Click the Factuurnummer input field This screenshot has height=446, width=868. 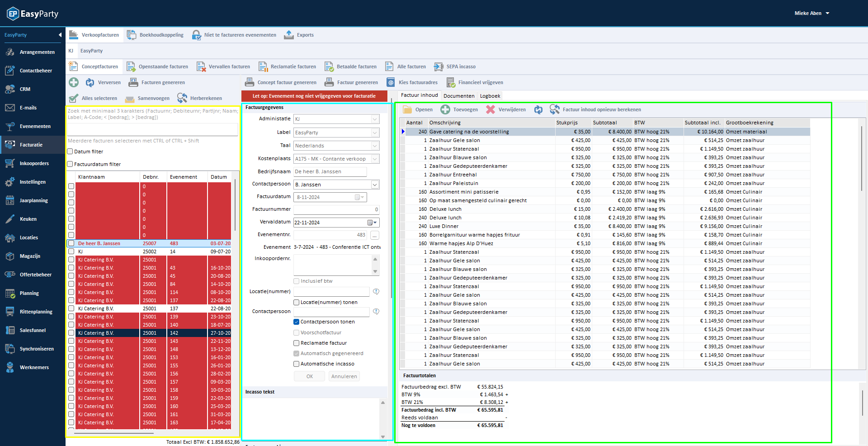(x=336, y=209)
